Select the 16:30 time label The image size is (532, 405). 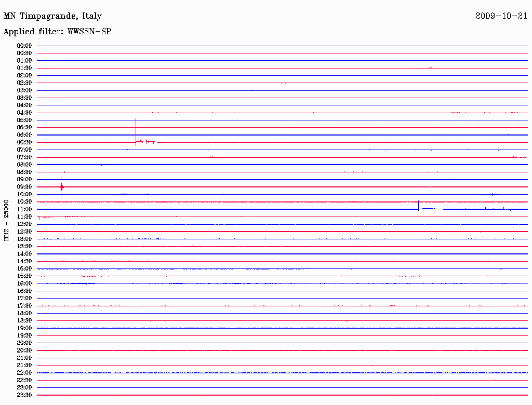tap(24, 291)
